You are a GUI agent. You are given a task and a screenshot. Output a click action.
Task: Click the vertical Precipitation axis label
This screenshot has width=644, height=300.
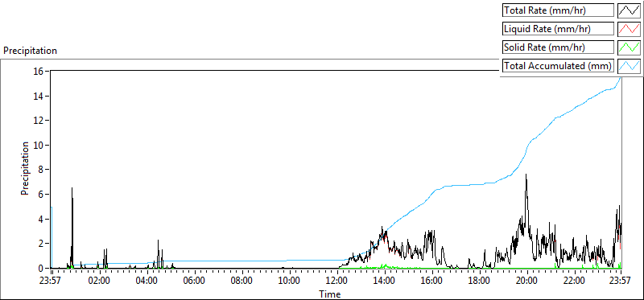pyautogui.click(x=25, y=168)
